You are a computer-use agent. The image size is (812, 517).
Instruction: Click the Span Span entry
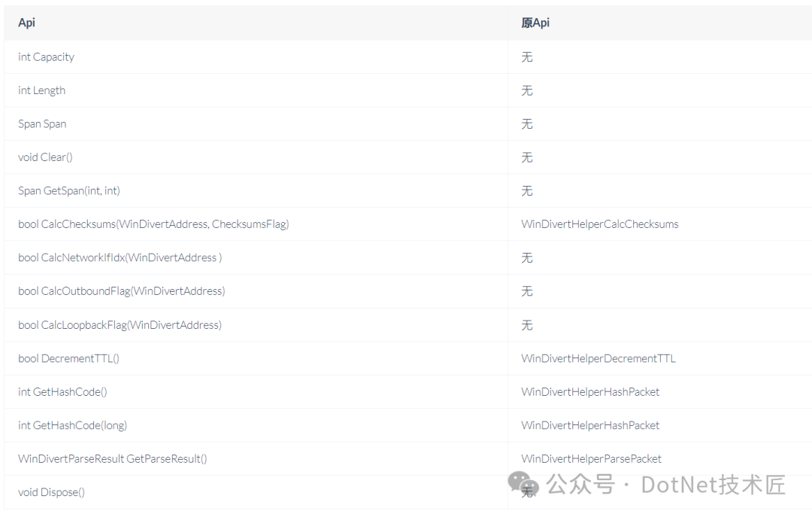click(42, 124)
